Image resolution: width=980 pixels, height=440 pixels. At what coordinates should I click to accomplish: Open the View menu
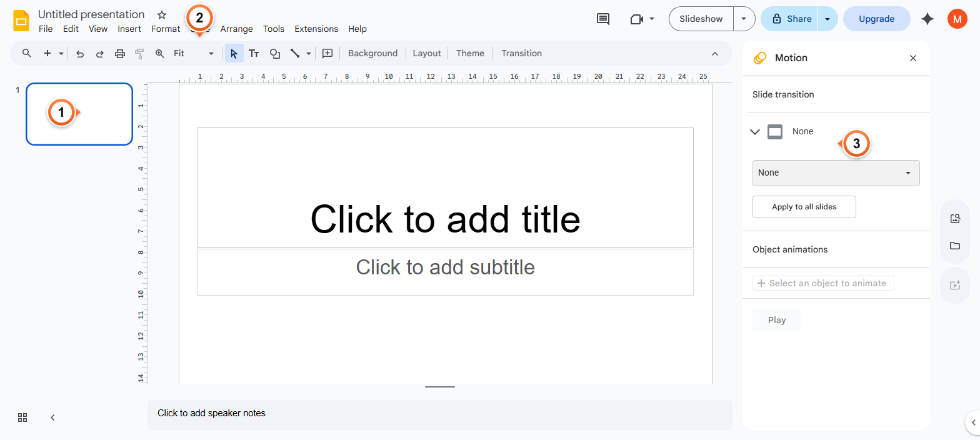[98, 29]
